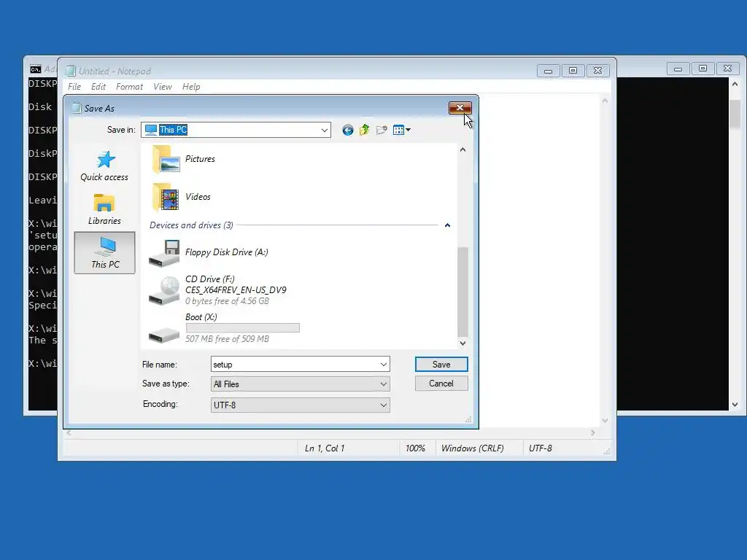Click the Cancel button

click(x=441, y=384)
